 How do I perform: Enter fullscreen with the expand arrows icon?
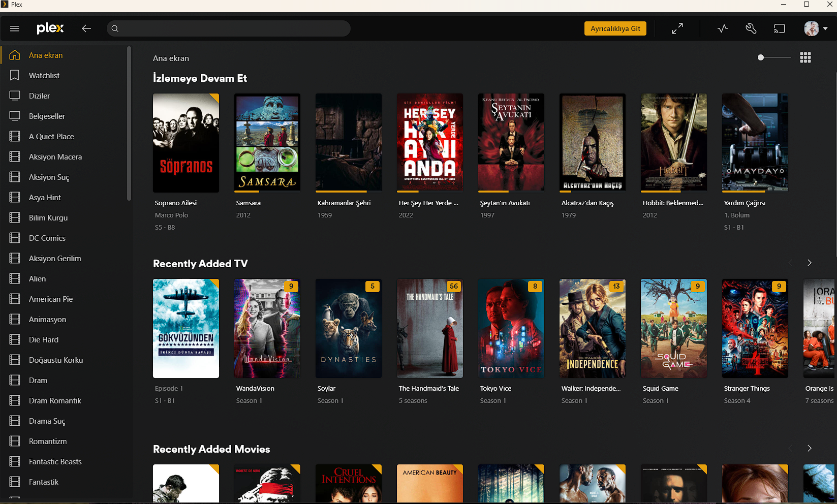677,28
